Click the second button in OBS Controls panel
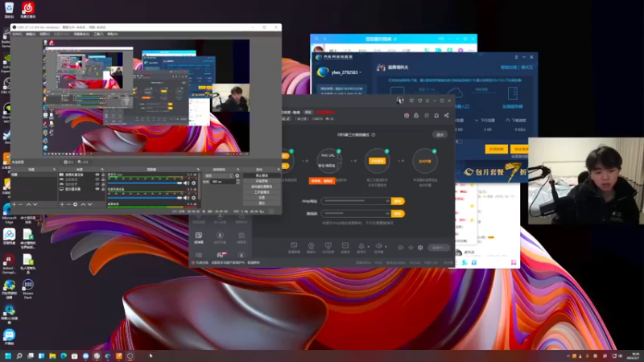Screen dimensions: 644x362 click(x=262, y=181)
